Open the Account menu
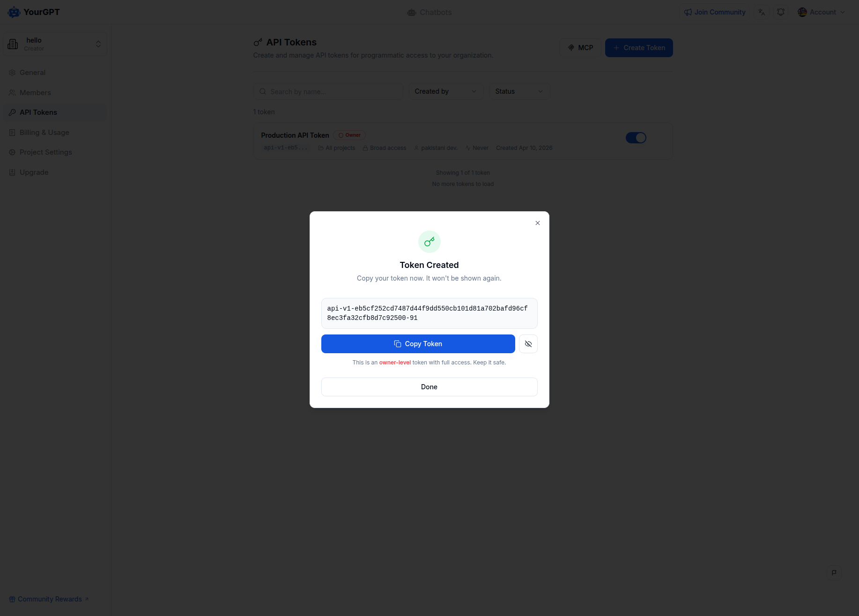Screen dimensions: 859x616 click(822, 12)
